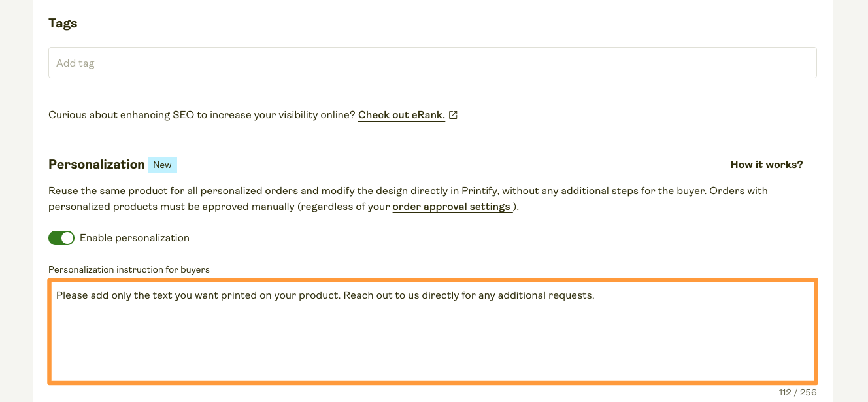Click the Personalization section heading

click(x=96, y=164)
